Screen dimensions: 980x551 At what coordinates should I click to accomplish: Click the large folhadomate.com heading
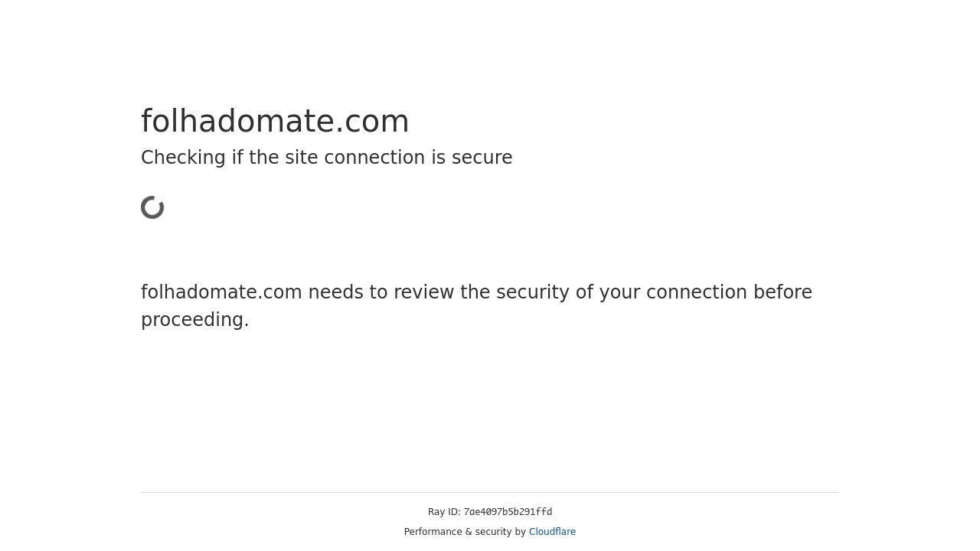click(x=275, y=121)
